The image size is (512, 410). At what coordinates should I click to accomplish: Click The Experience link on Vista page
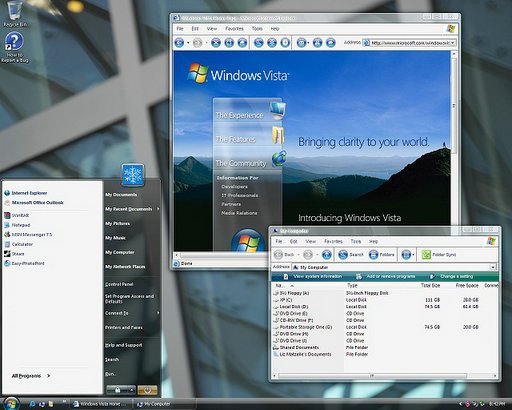[x=239, y=115]
